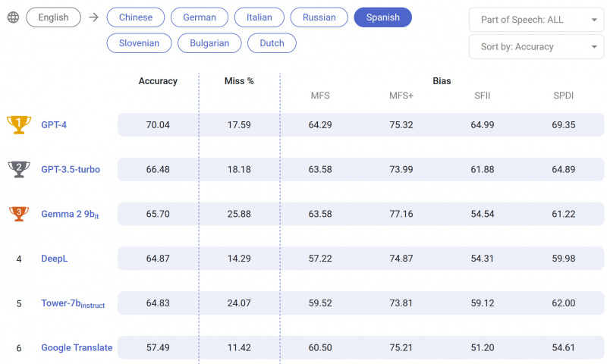Select the Bulgarian language button
The width and height of the screenshot is (607, 364).
[x=209, y=43]
